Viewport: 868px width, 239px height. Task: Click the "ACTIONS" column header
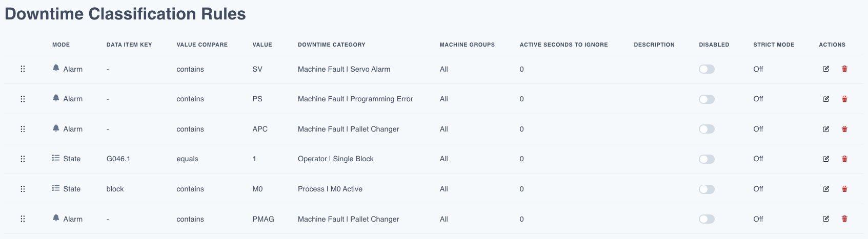(x=832, y=45)
